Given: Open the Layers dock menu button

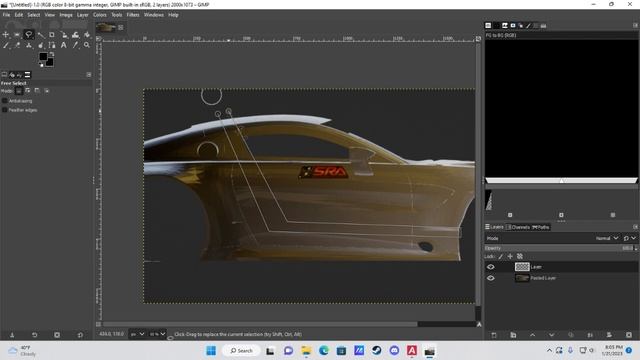Looking at the screenshot, I should coord(635,227).
